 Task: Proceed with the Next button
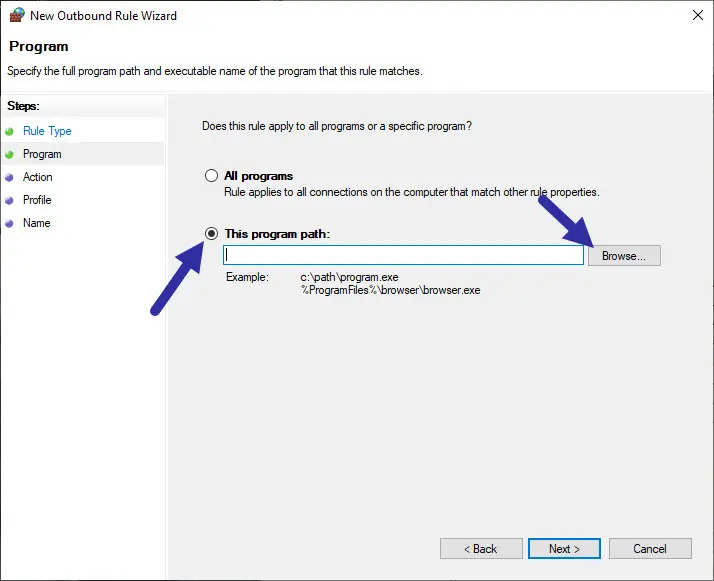(565, 548)
